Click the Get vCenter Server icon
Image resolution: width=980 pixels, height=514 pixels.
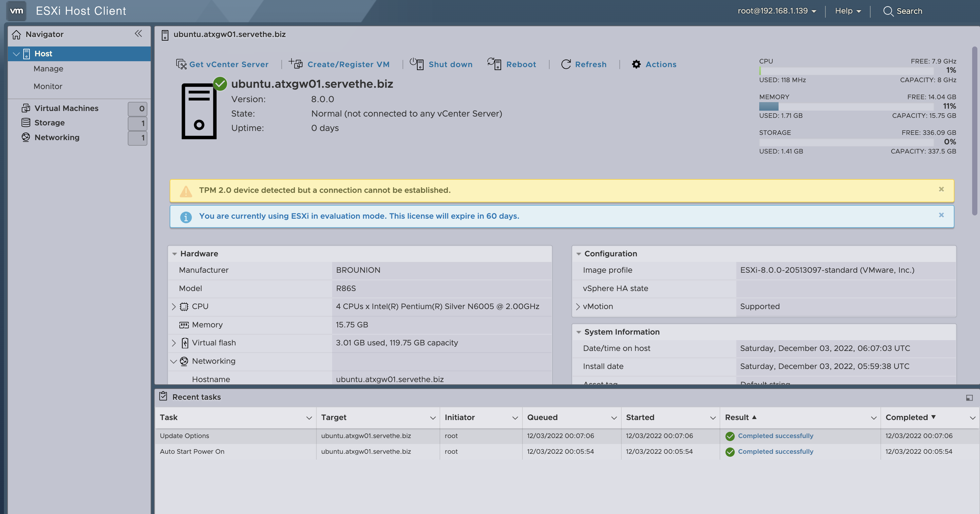[x=181, y=64]
